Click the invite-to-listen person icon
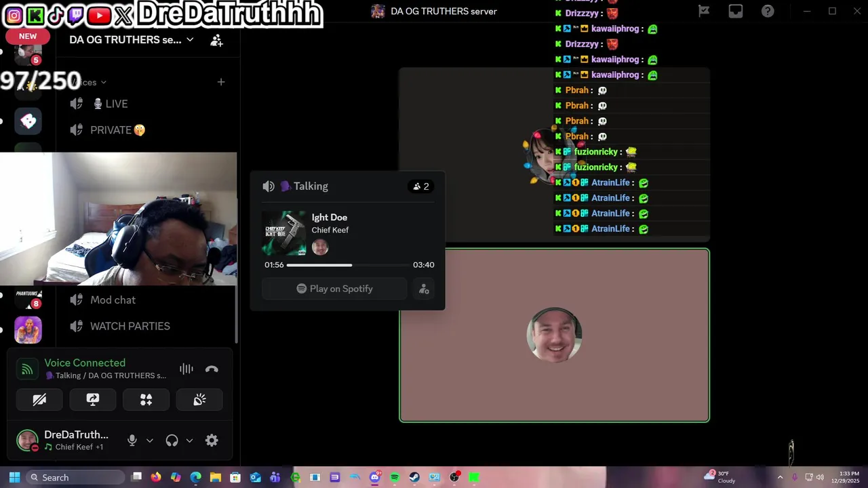Viewport: 868px width, 488px height. [x=424, y=289]
